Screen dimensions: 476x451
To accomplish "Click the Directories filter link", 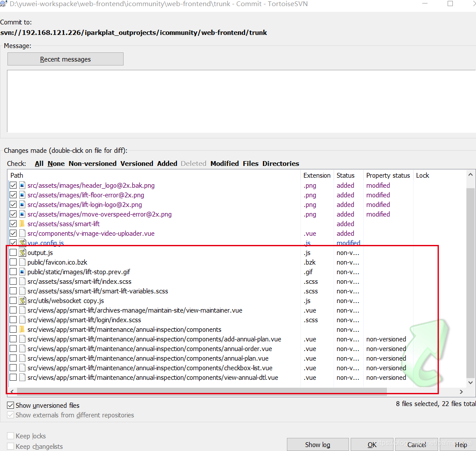I will point(281,163).
